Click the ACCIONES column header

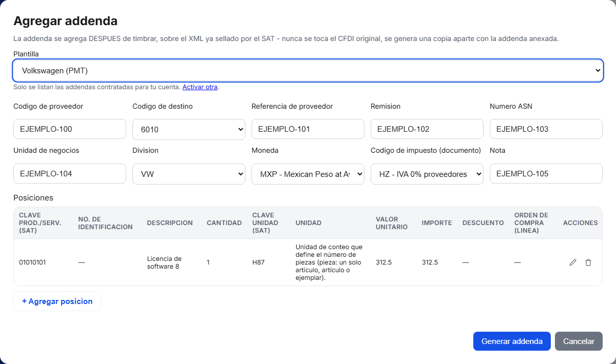click(580, 223)
